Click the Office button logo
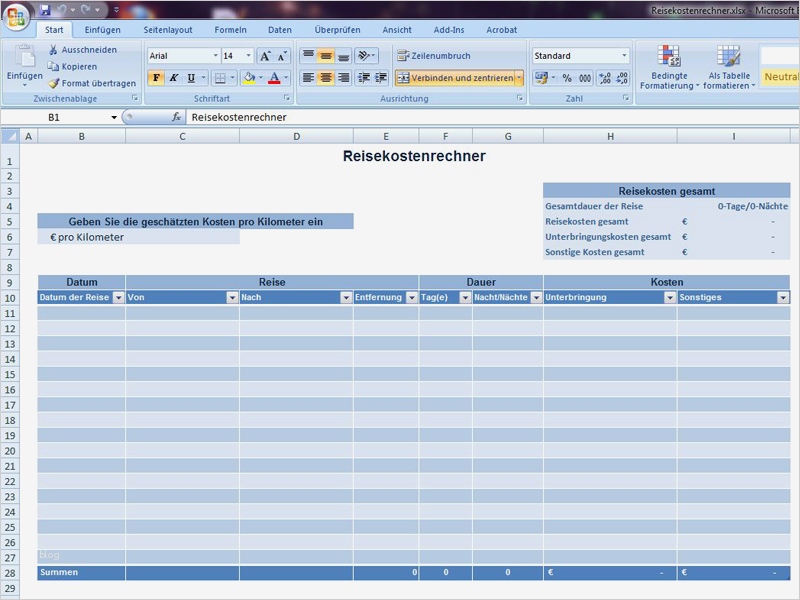This screenshot has width=800, height=600. click(x=15, y=15)
